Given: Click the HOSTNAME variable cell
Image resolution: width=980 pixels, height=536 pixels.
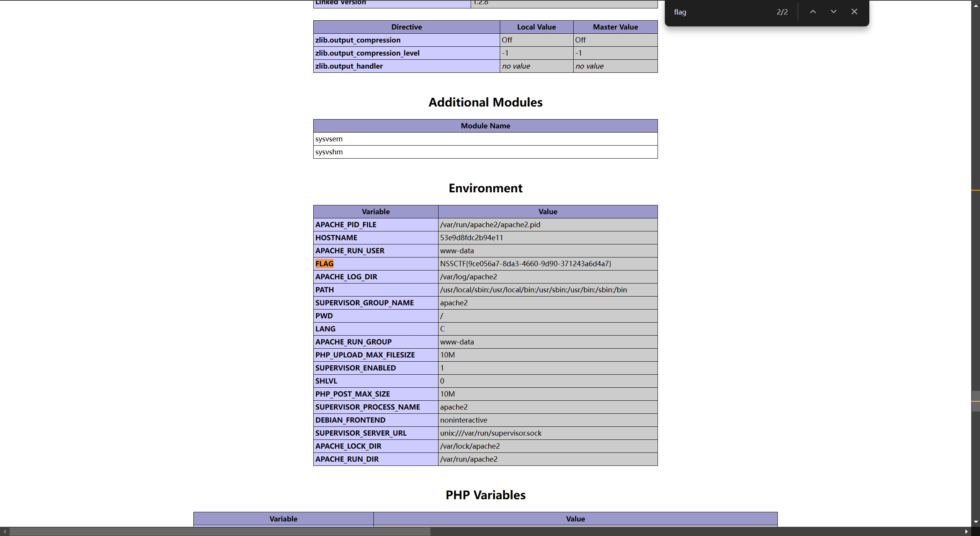Looking at the screenshot, I should [x=376, y=238].
